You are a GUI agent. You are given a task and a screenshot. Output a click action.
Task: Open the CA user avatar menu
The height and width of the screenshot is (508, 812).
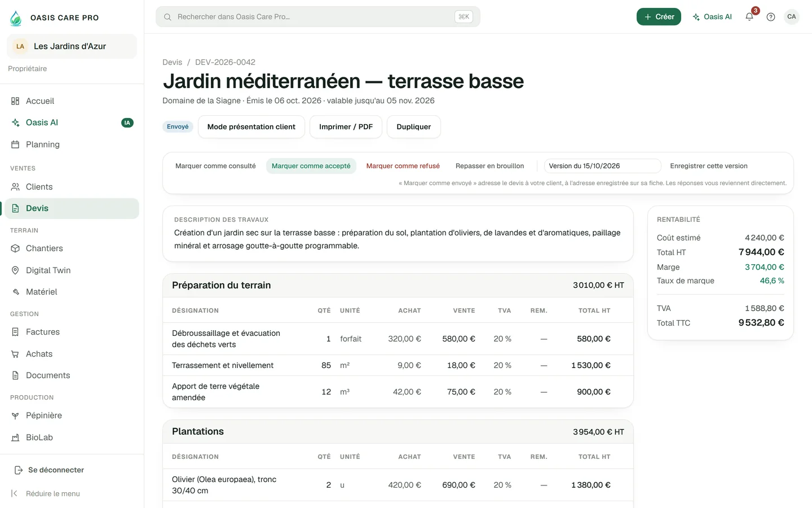(x=792, y=17)
